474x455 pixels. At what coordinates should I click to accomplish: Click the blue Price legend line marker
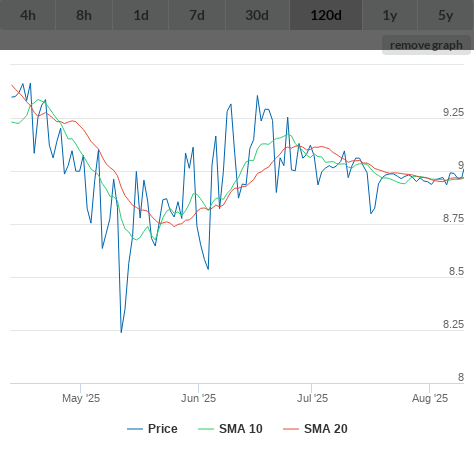point(135,429)
